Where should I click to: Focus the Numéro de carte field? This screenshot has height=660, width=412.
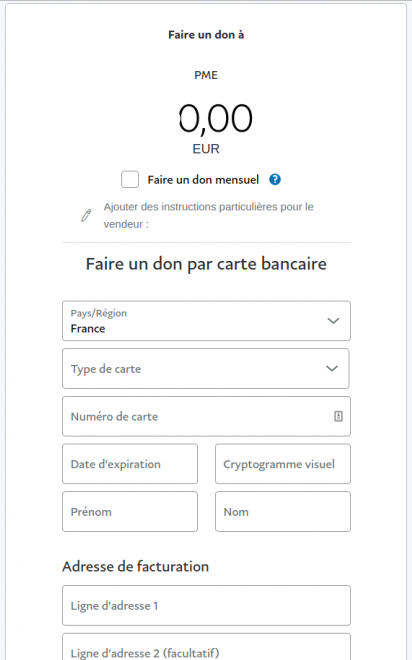click(x=206, y=416)
